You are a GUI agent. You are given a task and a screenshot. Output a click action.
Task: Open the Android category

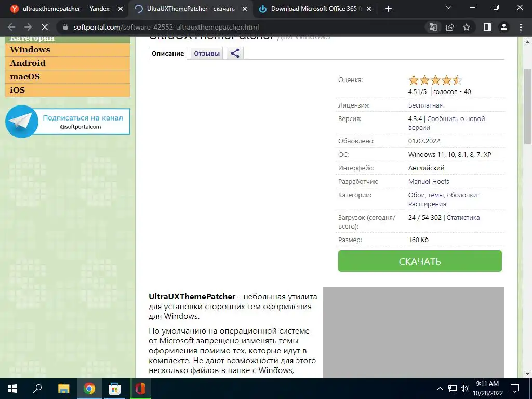(x=67, y=63)
